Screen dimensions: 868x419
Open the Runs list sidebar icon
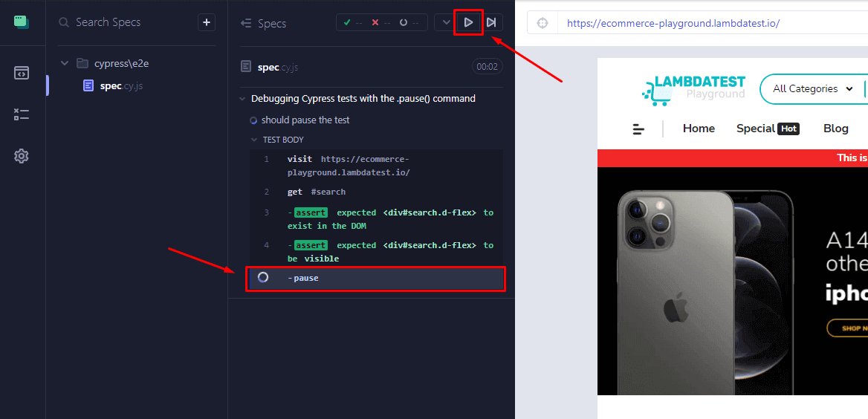pyautogui.click(x=22, y=114)
